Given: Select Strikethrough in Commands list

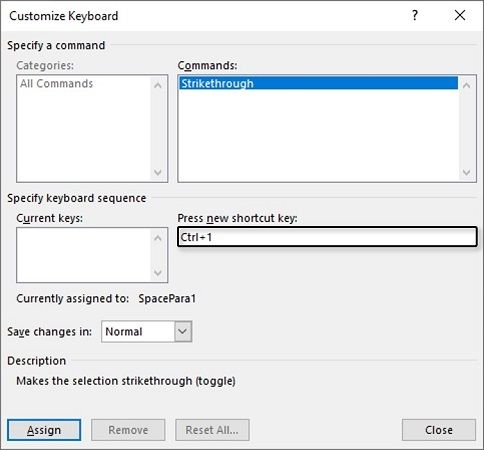Looking at the screenshot, I should [x=318, y=83].
